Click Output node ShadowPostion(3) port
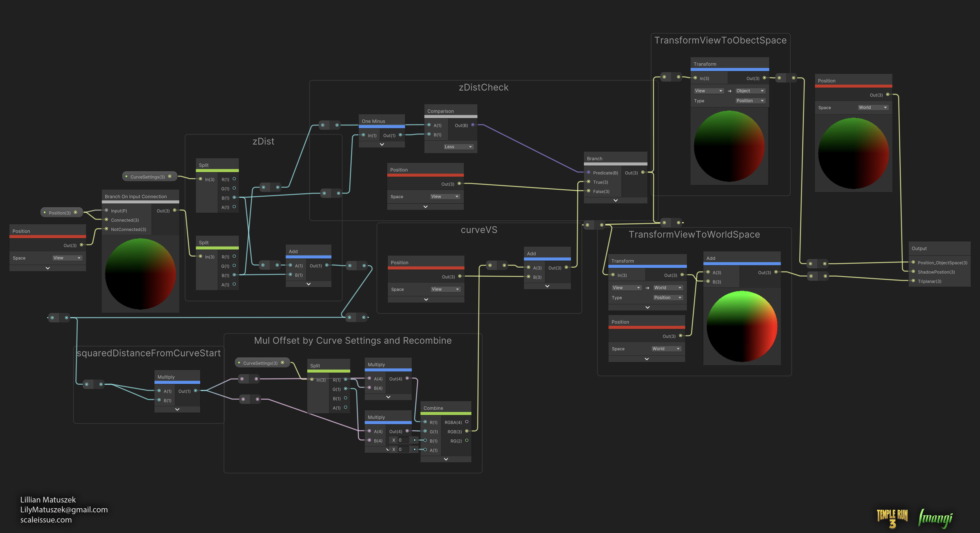980x533 pixels. click(913, 272)
